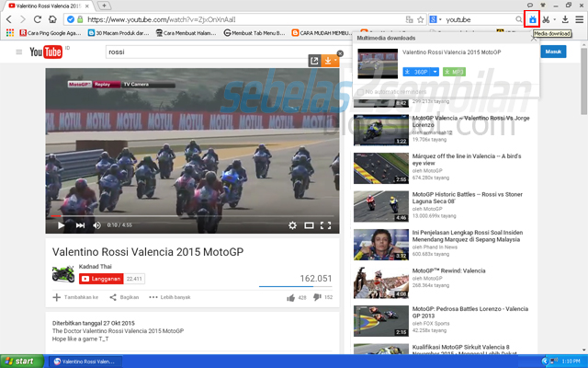Subscribe with the Langganan button
The width and height of the screenshot is (588, 368).
pos(101,279)
